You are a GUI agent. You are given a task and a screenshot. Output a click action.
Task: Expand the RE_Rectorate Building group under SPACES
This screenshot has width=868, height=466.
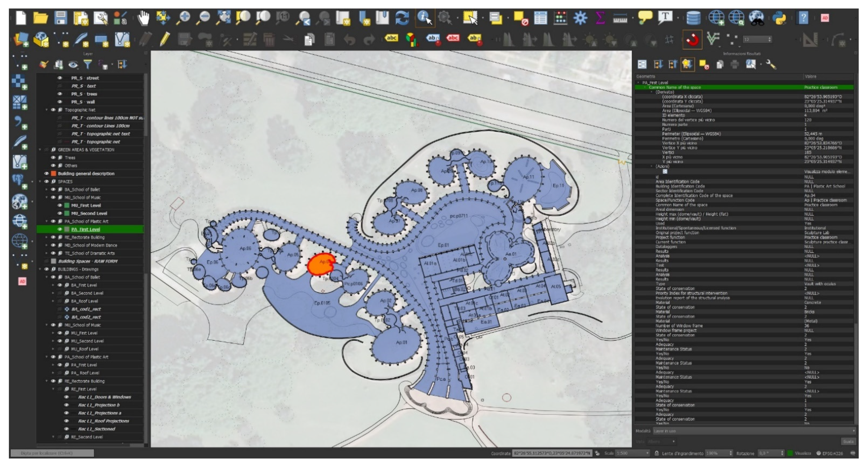click(x=46, y=237)
